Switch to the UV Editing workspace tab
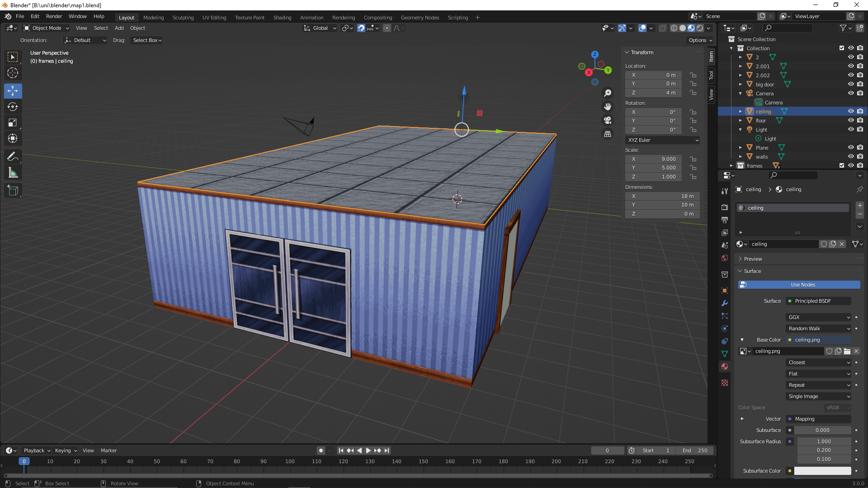The image size is (868, 488). tap(214, 18)
